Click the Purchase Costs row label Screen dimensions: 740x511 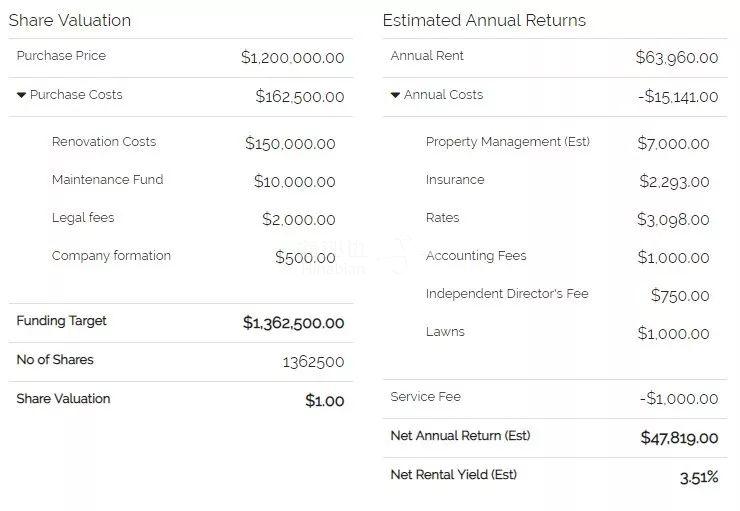pos(76,95)
